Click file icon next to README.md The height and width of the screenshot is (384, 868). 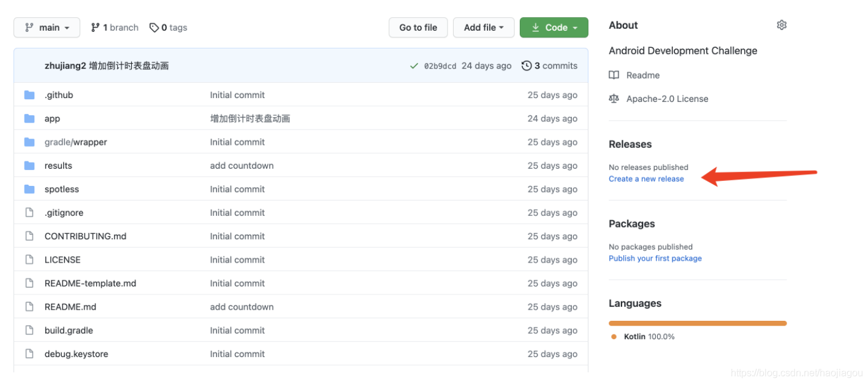(x=29, y=307)
